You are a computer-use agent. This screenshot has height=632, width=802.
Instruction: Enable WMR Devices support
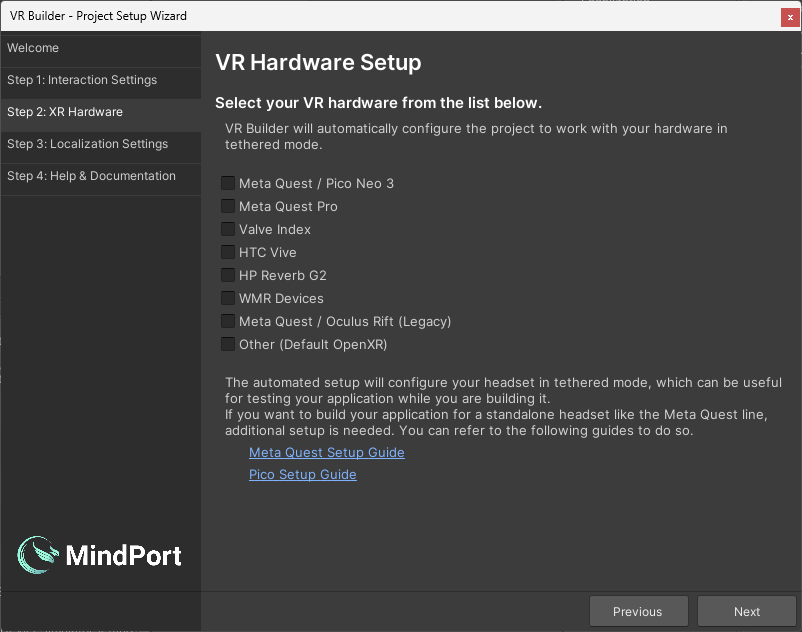(227, 298)
